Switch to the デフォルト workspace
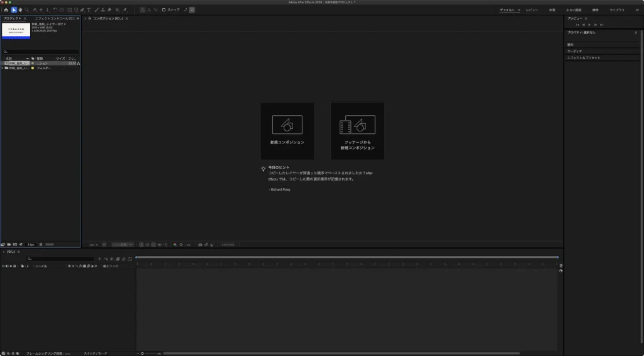This screenshot has height=356, width=644. [507, 10]
